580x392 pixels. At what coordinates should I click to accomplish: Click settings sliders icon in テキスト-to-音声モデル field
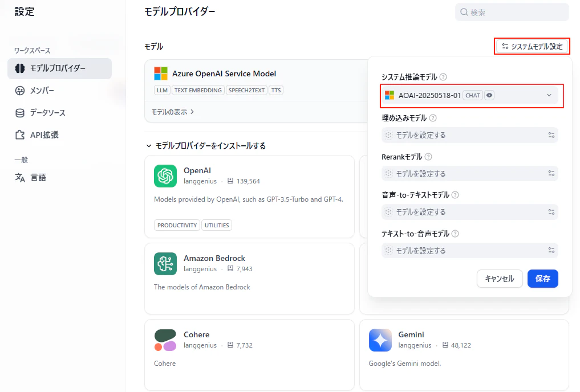point(551,251)
